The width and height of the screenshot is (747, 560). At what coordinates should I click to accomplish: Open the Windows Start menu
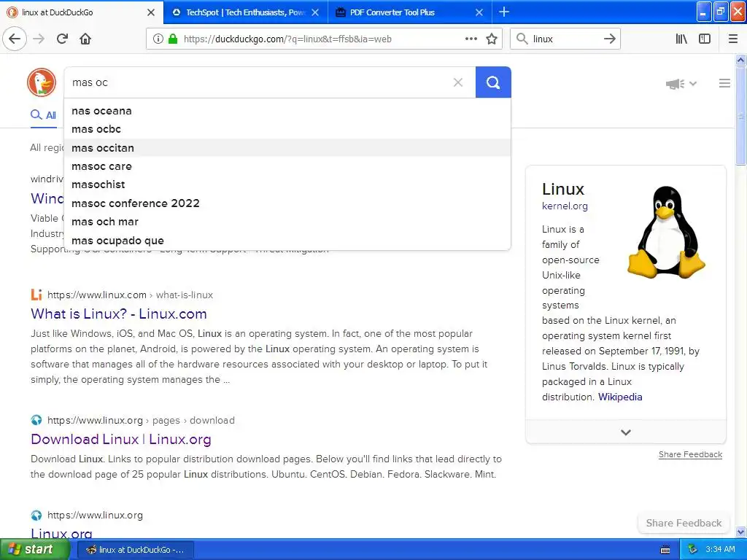[35, 549]
